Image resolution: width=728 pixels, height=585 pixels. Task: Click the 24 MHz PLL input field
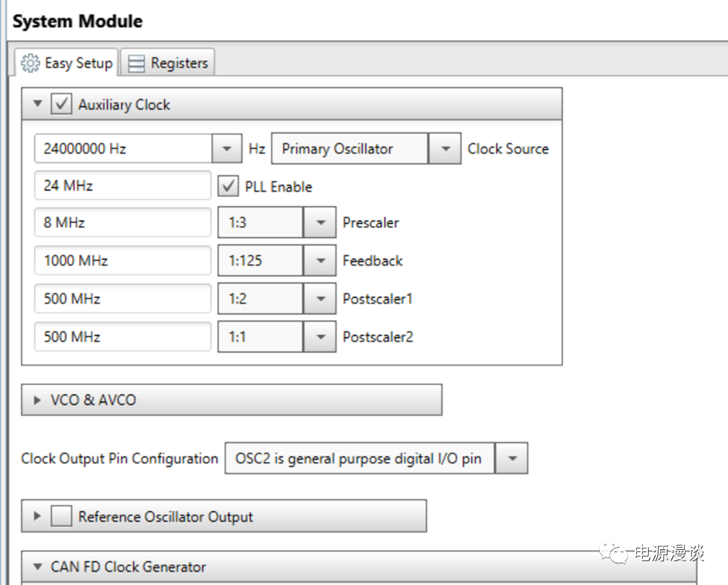coord(122,185)
